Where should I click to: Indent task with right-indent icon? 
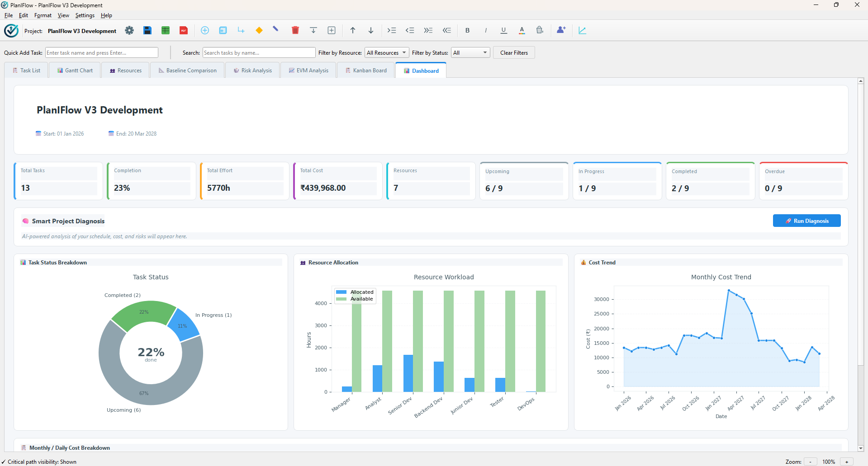pyautogui.click(x=392, y=30)
